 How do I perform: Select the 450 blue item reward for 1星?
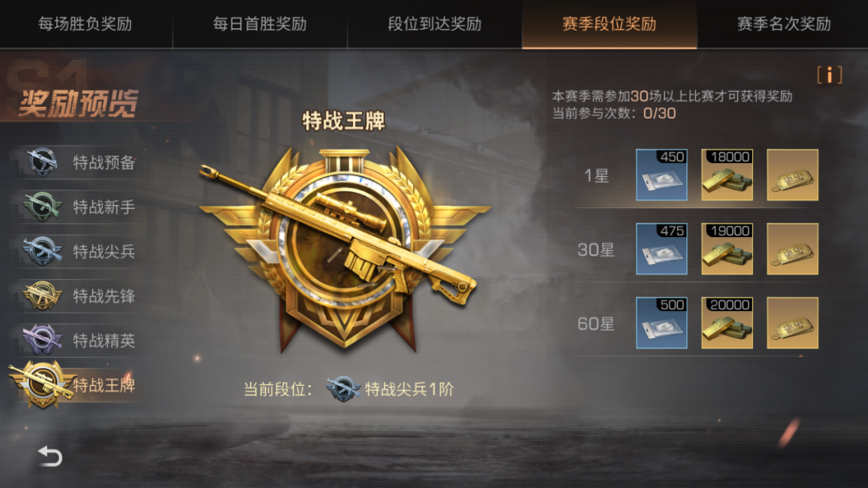click(x=661, y=175)
